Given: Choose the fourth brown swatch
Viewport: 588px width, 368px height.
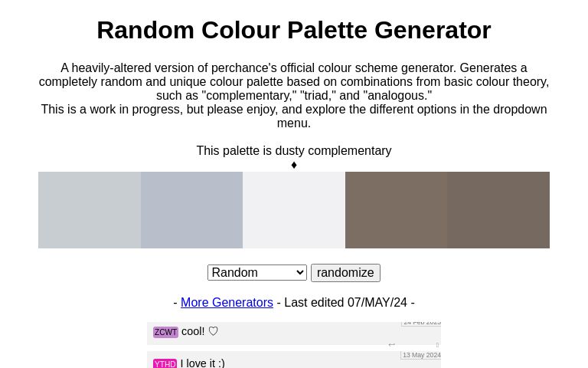Looking at the screenshot, I should click(x=396, y=210).
